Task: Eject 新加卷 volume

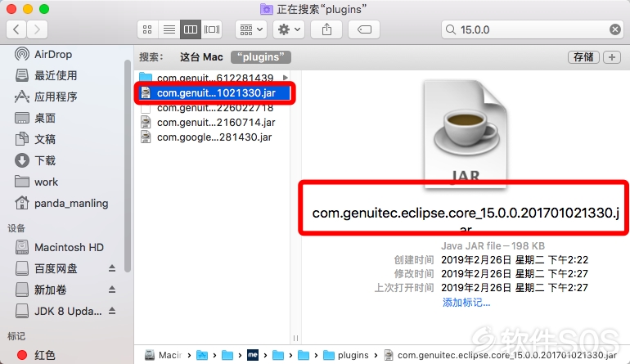Action: [112, 290]
